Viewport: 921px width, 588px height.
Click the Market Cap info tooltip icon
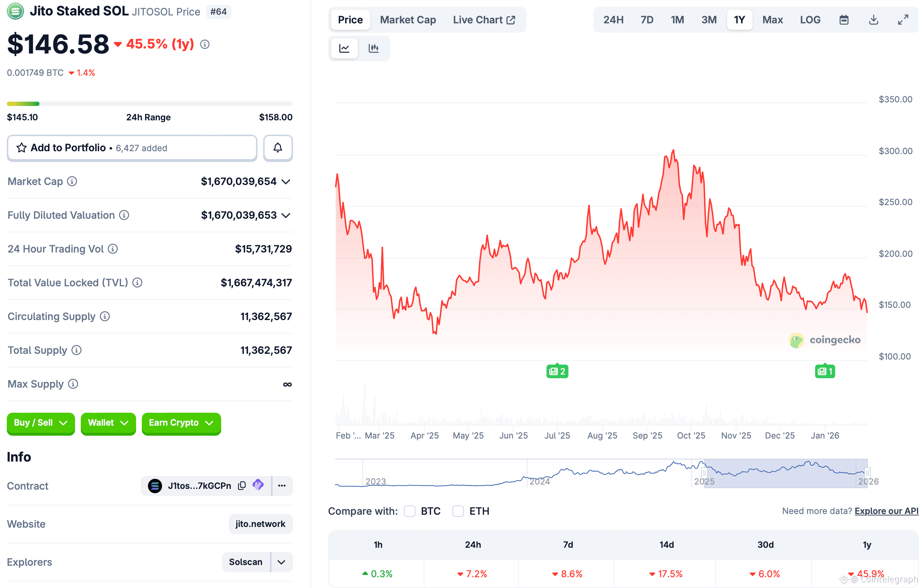[x=72, y=182]
